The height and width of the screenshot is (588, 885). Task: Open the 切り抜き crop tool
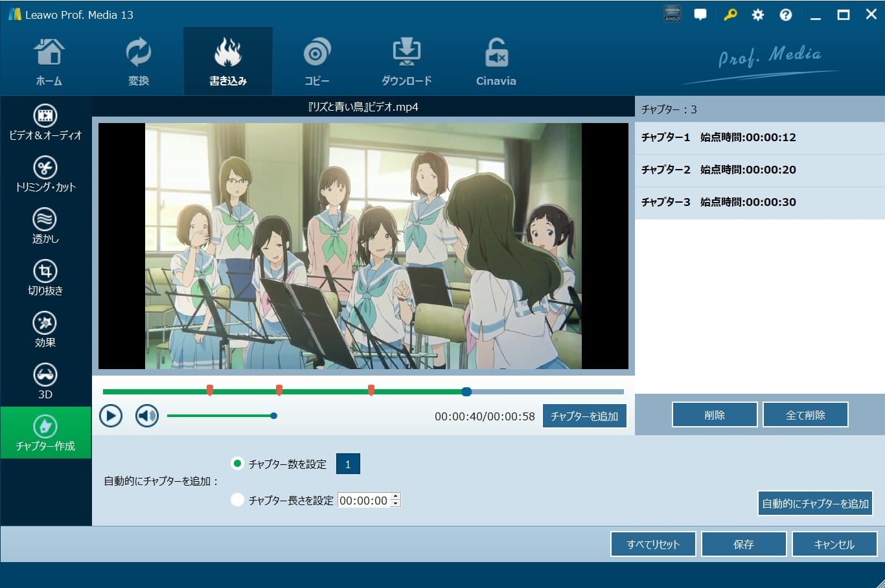coord(45,278)
